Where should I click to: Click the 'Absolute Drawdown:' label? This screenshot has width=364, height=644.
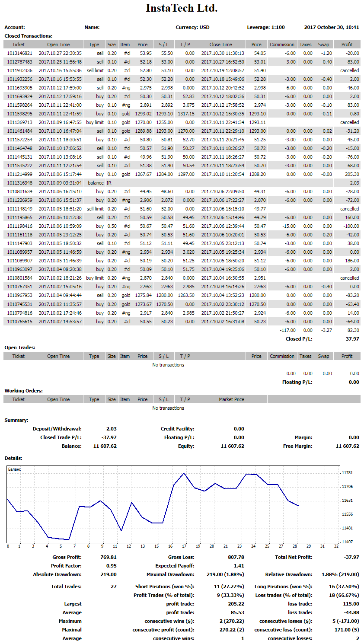coord(57,574)
